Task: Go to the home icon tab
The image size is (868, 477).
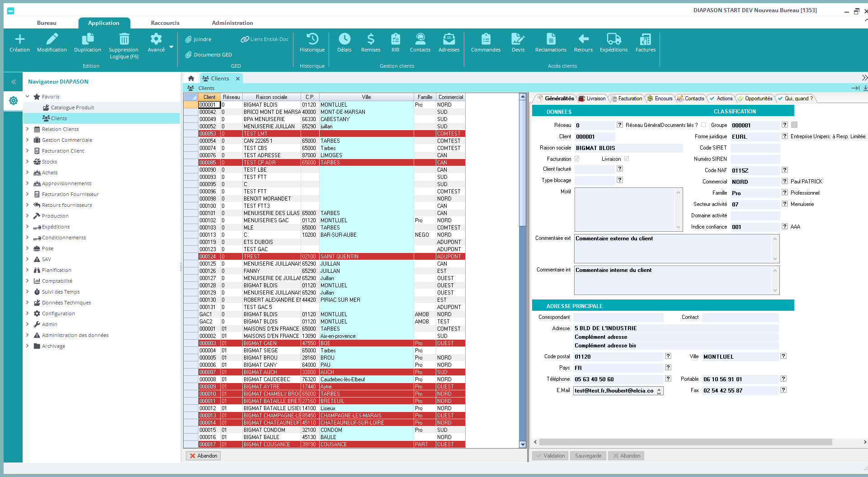Action: 191,79
